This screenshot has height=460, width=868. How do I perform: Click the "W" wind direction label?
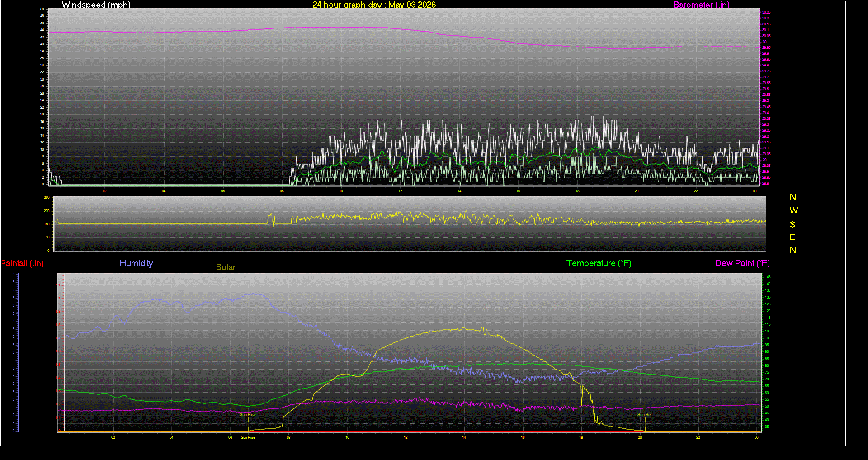(793, 210)
